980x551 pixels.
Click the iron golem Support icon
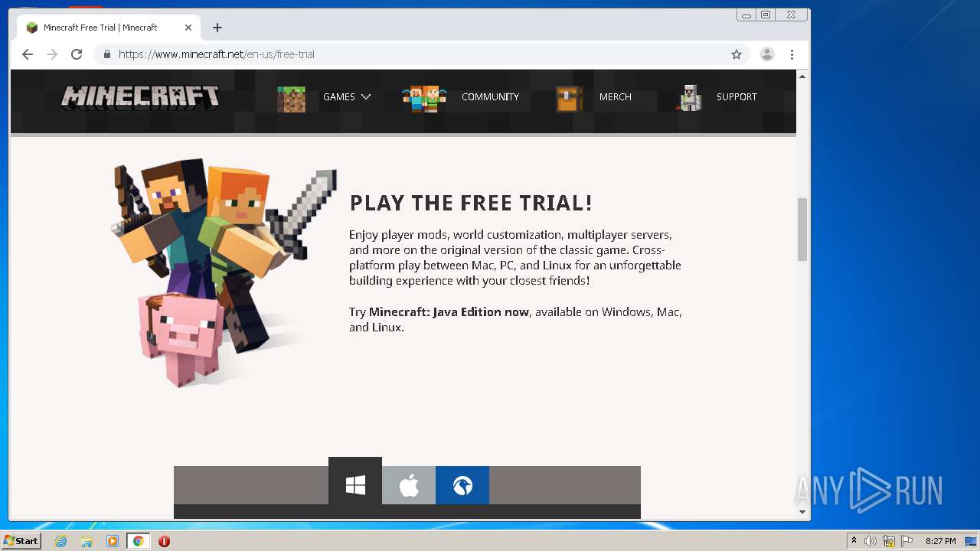point(690,98)
